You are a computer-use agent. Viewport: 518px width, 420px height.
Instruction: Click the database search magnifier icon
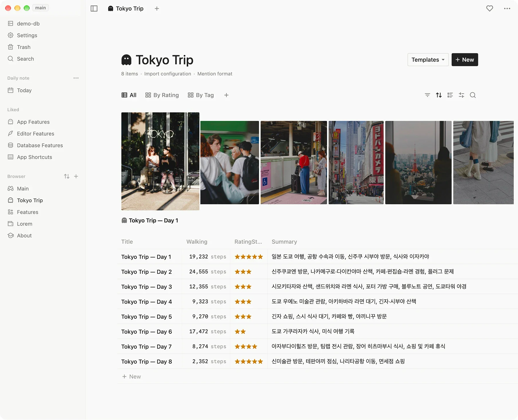pyautogui.click(x=473, y=95)
